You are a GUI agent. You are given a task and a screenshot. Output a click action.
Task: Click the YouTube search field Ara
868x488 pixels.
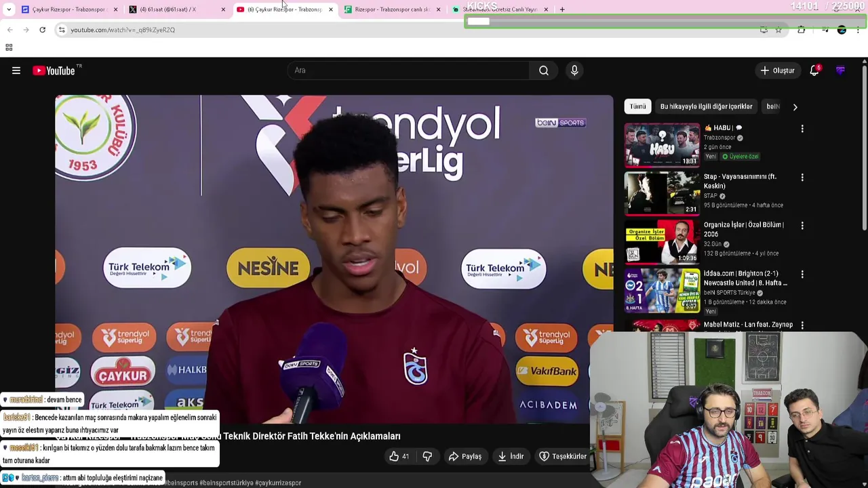click(x=409, y=70)
